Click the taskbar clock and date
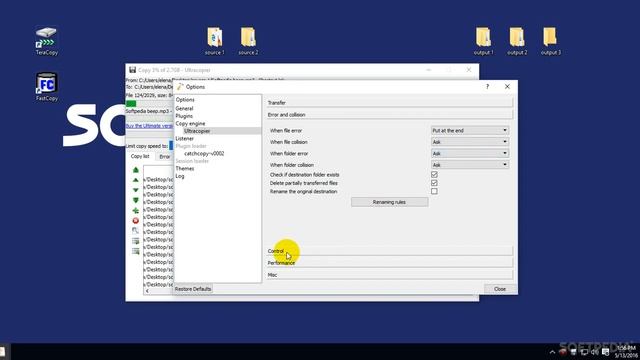 pos(626,351)
